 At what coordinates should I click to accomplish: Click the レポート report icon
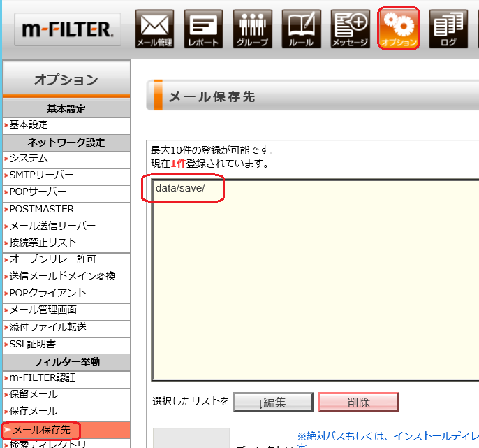click(x=203, y=29)
